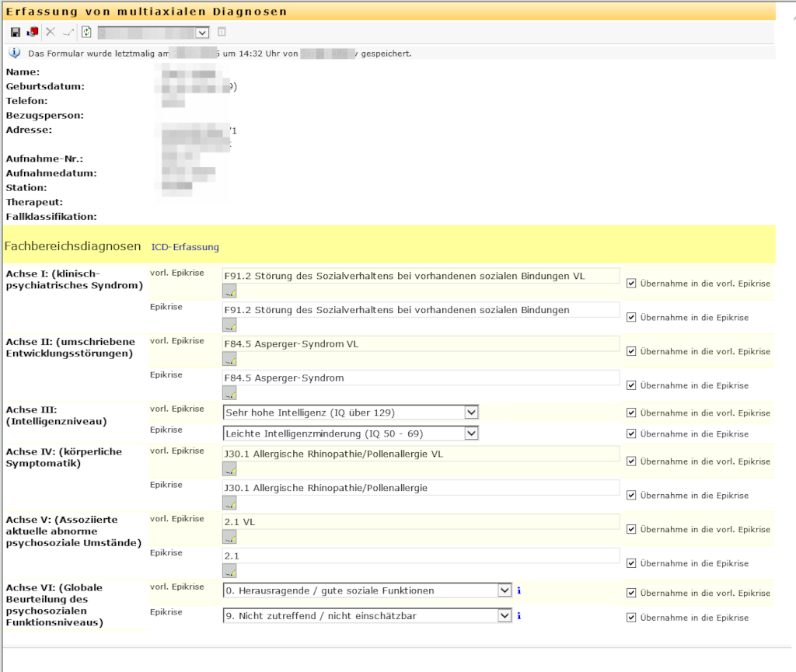This screenshot has width=796, height=672.
Task: Open edit icon under Achse I vorl. Epikrise
Action: [229, 291]
